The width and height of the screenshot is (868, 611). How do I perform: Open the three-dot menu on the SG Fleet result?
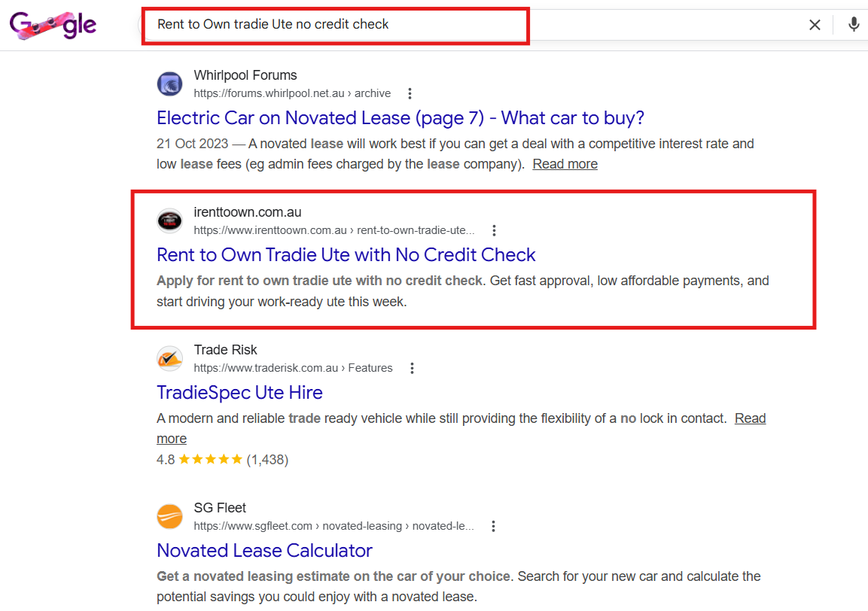[493, 526]
